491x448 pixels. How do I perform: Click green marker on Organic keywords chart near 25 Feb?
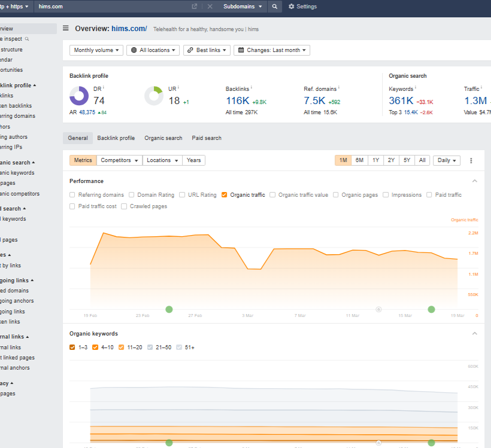169,443
